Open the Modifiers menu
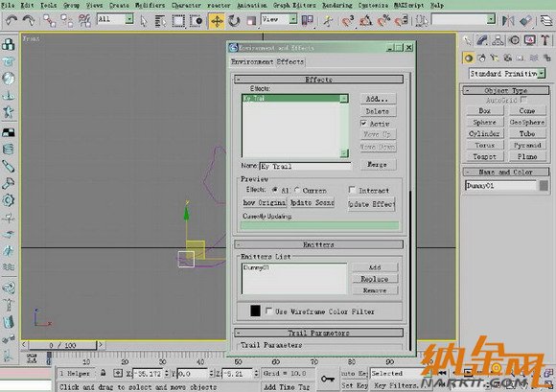Screen dimensions: 556x392 150,6
